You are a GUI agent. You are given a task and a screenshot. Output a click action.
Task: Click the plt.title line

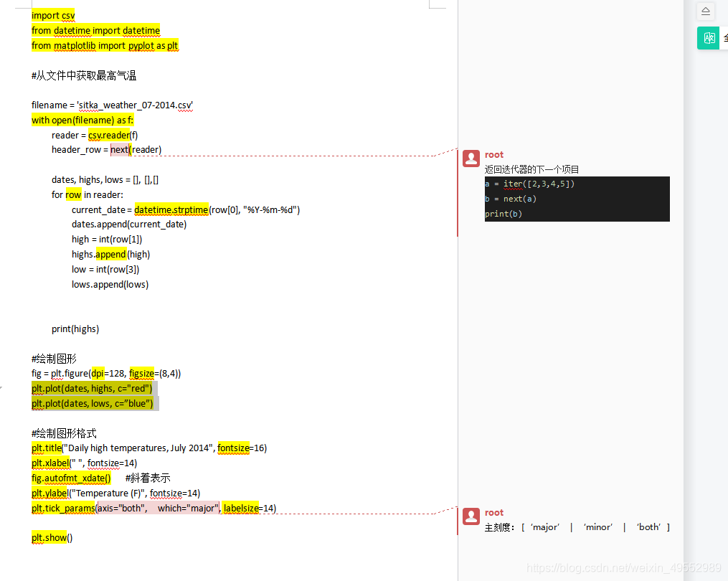click(x=149, y=448)
